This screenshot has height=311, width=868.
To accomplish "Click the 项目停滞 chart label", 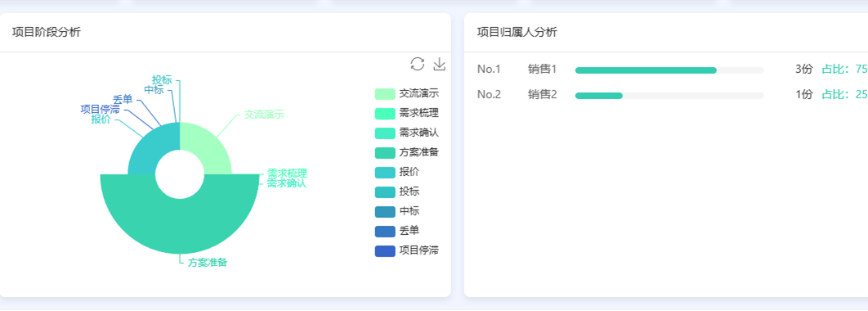I will [x=100, y=109].
